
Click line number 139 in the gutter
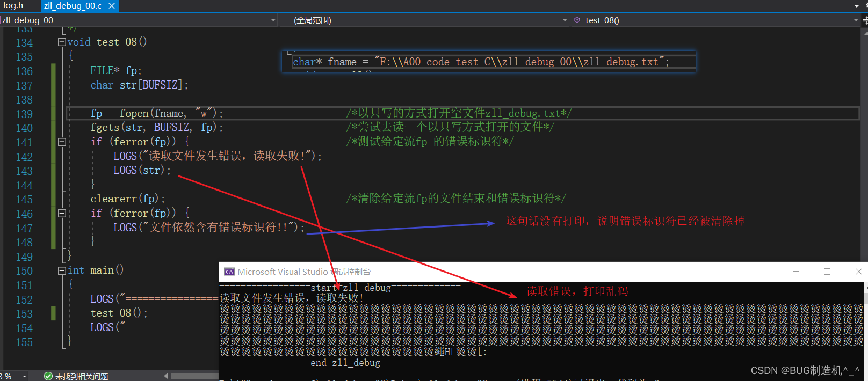click(24, 114)
